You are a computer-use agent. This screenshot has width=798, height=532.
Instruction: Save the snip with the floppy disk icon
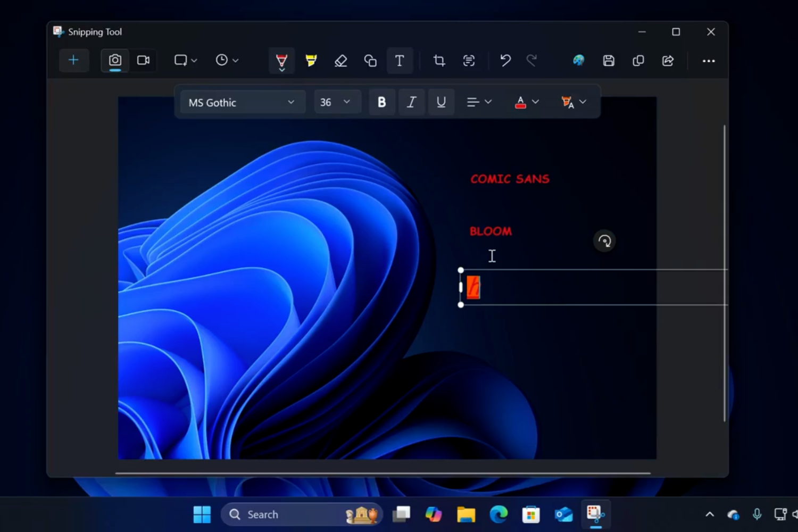(609, 61)
